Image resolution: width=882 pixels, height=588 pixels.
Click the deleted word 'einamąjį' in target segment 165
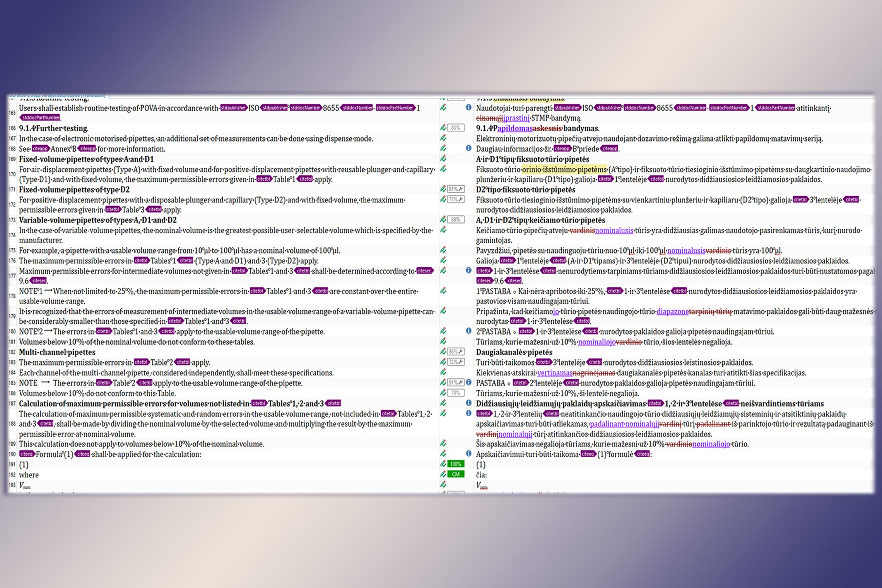[x=489, y=118]
